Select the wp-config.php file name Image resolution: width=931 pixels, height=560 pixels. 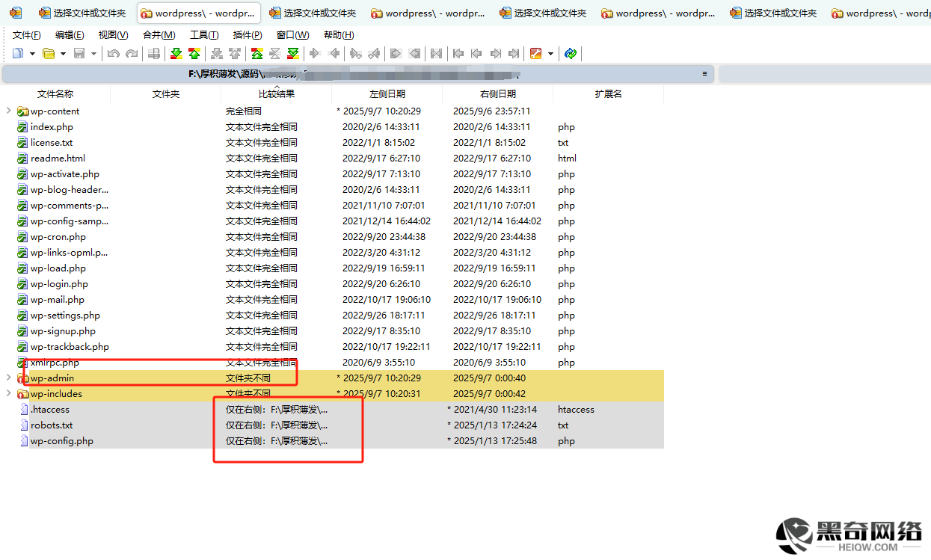[62, 441]
